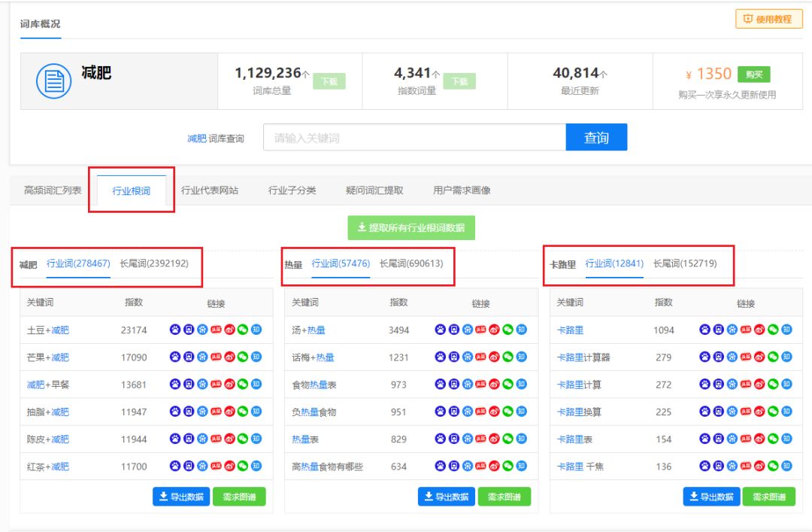Click the blue document icon beside 减肥
The height and width of the screenshot is (532, 812).
click(x=54, y=81)
